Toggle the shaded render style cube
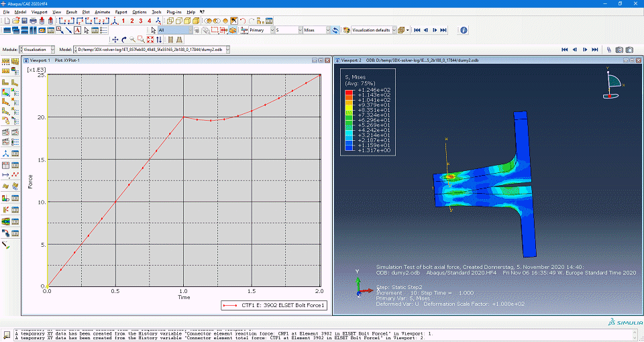The width and height of the screenshot is (644, 342). point(196,21)
